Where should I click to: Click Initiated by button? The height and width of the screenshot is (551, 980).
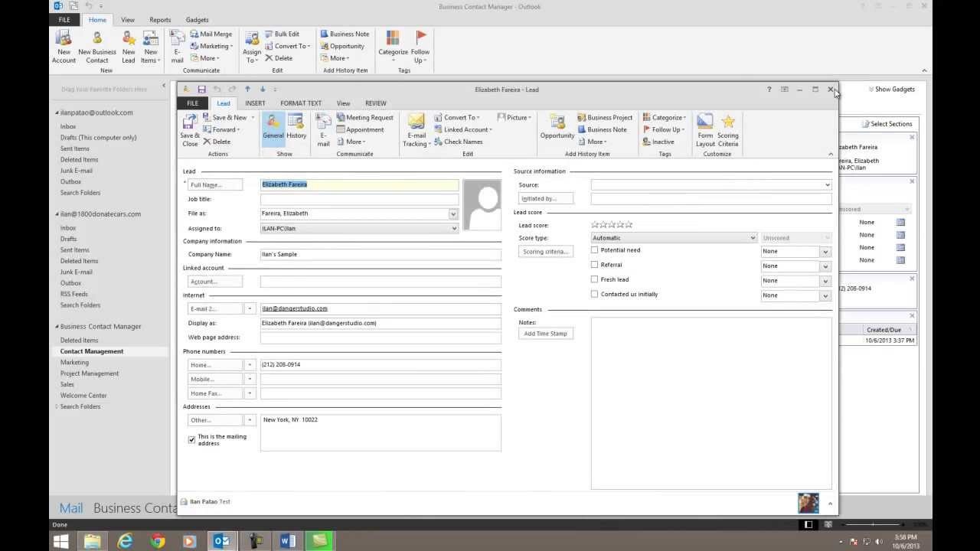[545, 198]
